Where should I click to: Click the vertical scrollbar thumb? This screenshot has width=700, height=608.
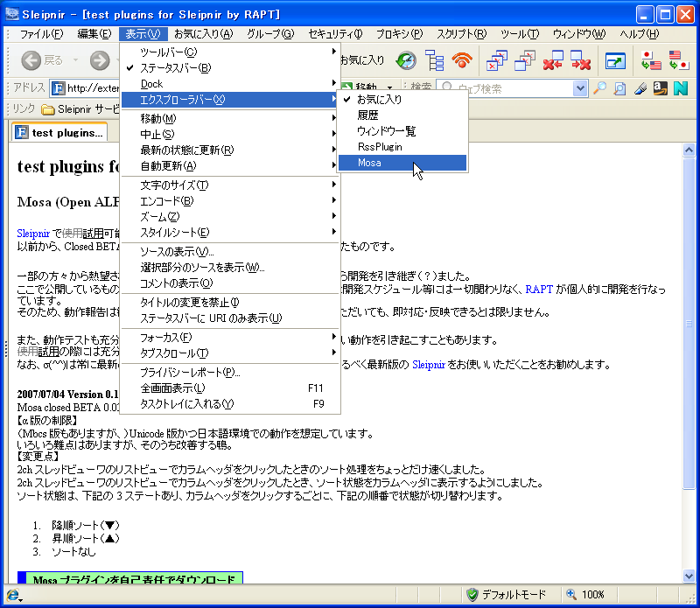689,323
